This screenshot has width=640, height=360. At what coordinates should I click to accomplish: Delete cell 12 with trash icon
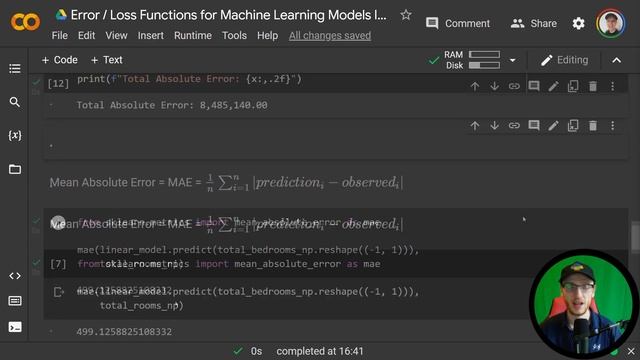593,86
